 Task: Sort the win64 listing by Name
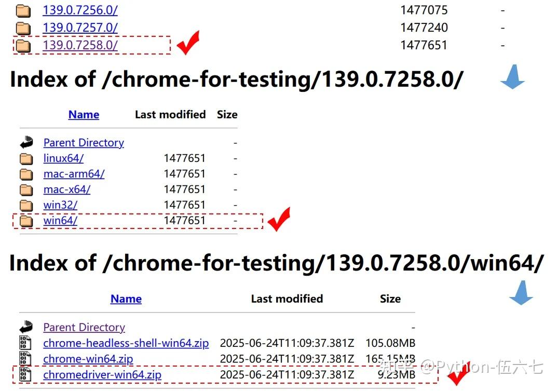click(126, 299)
